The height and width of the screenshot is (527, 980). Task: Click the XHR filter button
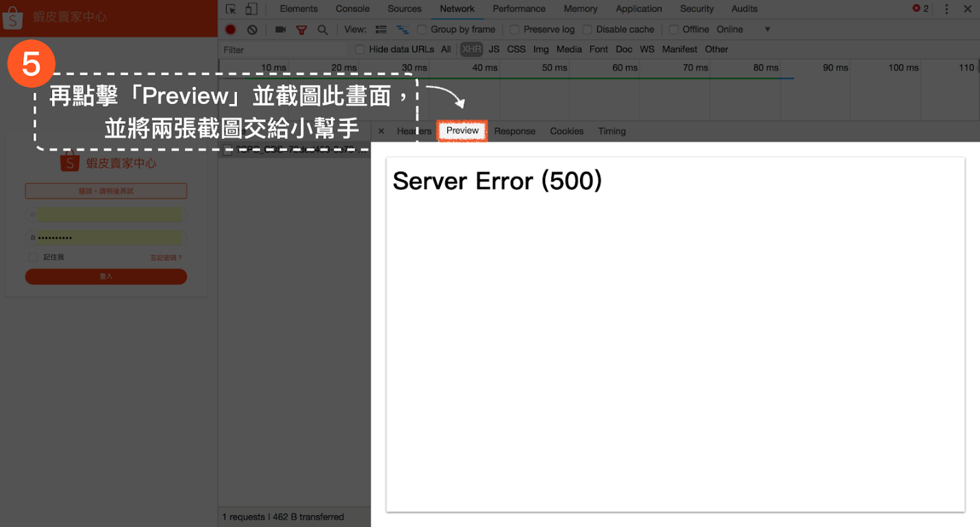pyautogui.click(x=471, y=49)
